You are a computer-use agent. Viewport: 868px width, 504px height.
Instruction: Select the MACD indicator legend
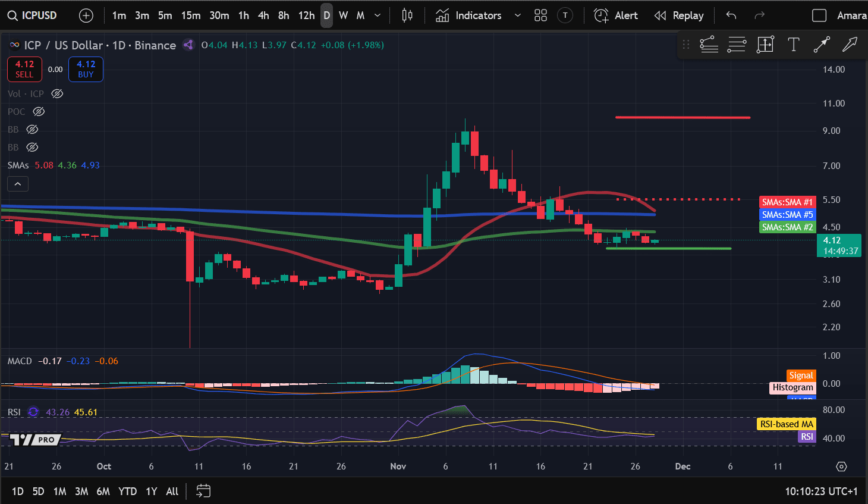(x=20, y=361)
